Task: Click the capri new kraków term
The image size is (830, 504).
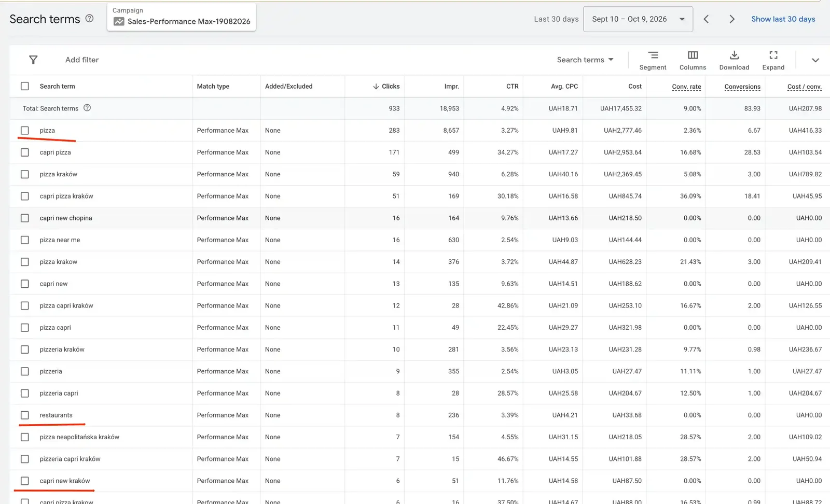Action: click(x=65, y=481)
